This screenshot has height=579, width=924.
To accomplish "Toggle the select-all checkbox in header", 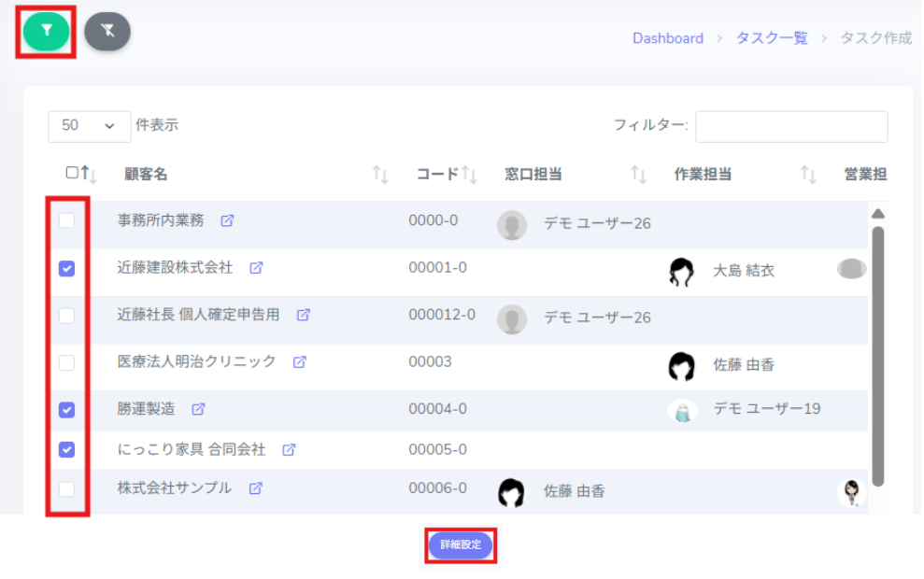I will [73, 173].
